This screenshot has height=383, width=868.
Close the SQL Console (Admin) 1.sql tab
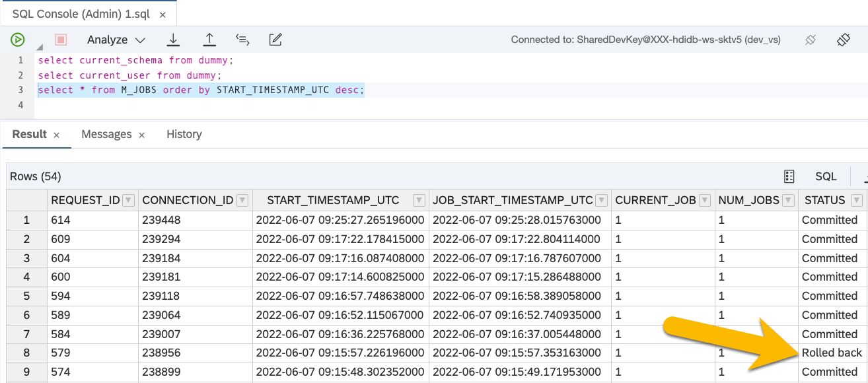163,14
